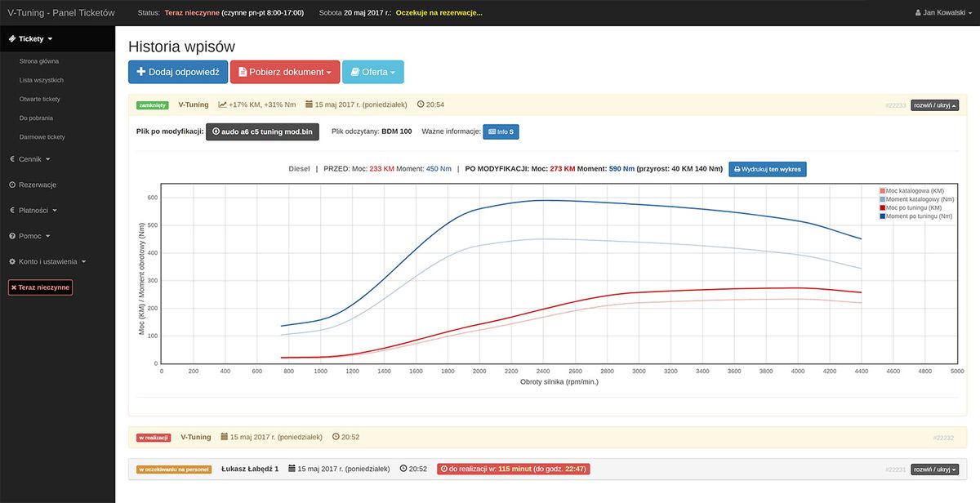This screenshot has width=980, height=503.
Task: Click the Info S button
Action: pos(501,131)
